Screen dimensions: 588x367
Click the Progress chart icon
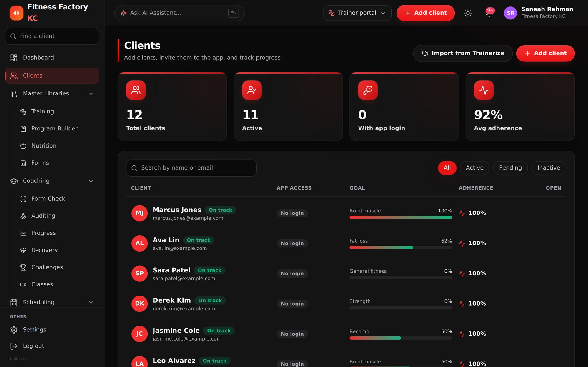tap(23, 233)
